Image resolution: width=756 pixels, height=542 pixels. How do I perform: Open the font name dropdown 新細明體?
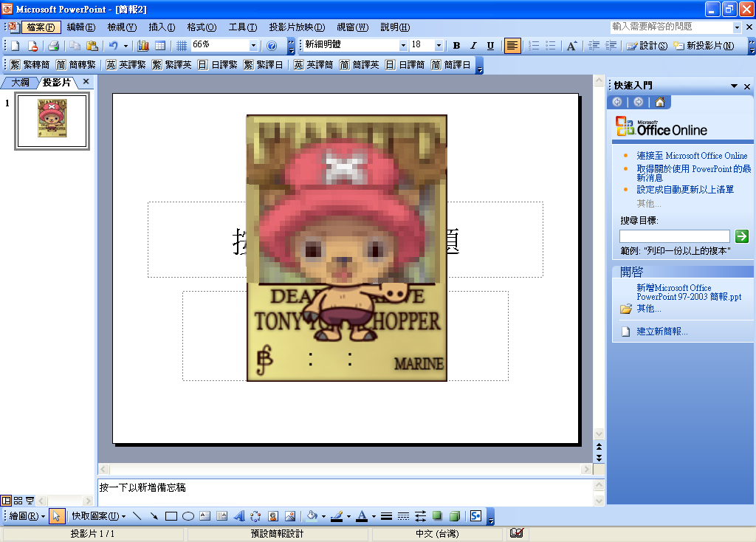(x=404, y=46)
